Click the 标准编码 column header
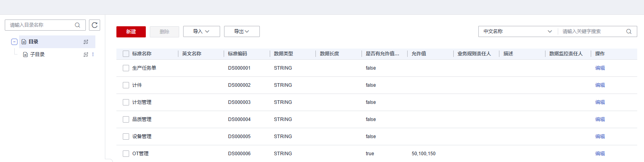This screenshot has width=644, height=162. tap(238, 54)
